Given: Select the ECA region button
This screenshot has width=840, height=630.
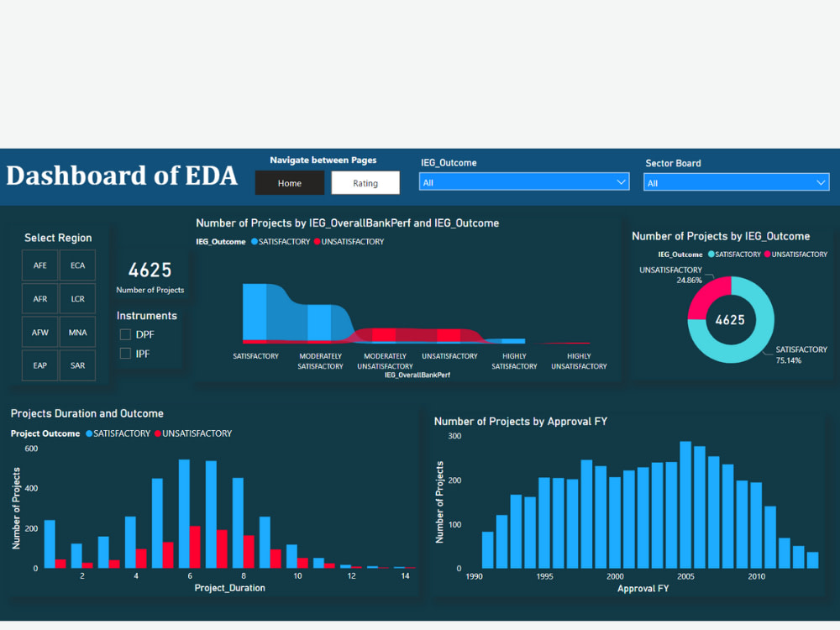Looking at the screenshot, I should pos(77,265).
